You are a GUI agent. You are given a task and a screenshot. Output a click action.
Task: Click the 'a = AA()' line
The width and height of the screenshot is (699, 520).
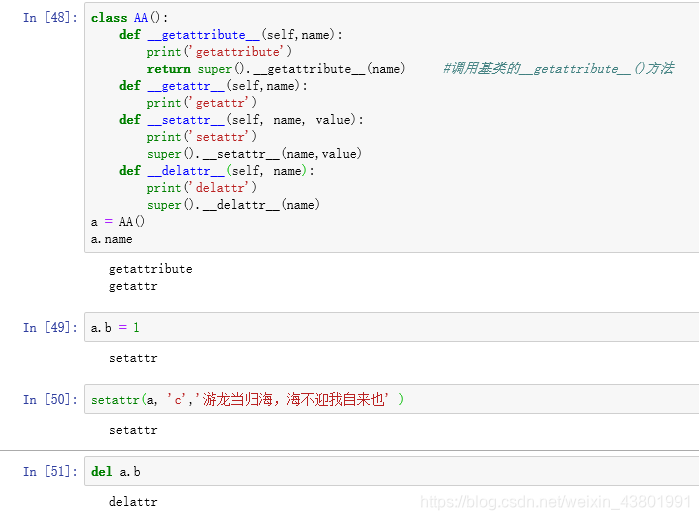pos(118,222)
